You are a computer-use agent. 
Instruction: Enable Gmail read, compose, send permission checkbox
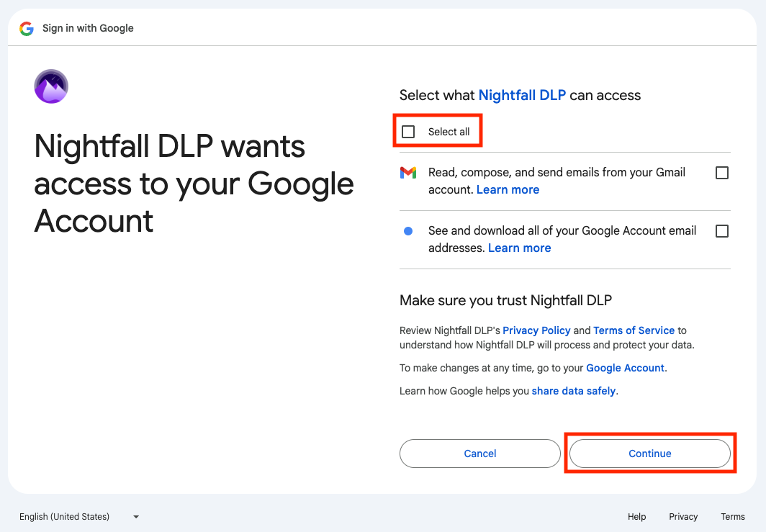[722, 173]
